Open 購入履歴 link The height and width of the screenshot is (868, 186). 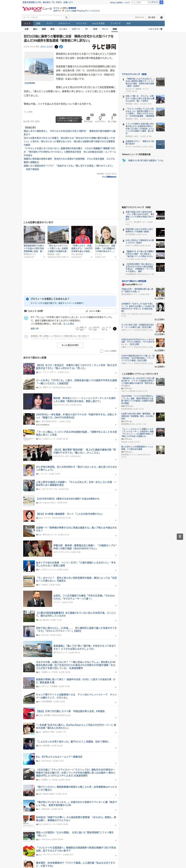[x=152, y=18]
